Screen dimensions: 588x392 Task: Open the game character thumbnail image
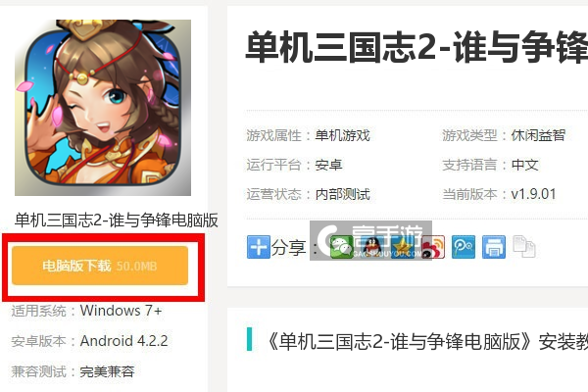point(103,108)
